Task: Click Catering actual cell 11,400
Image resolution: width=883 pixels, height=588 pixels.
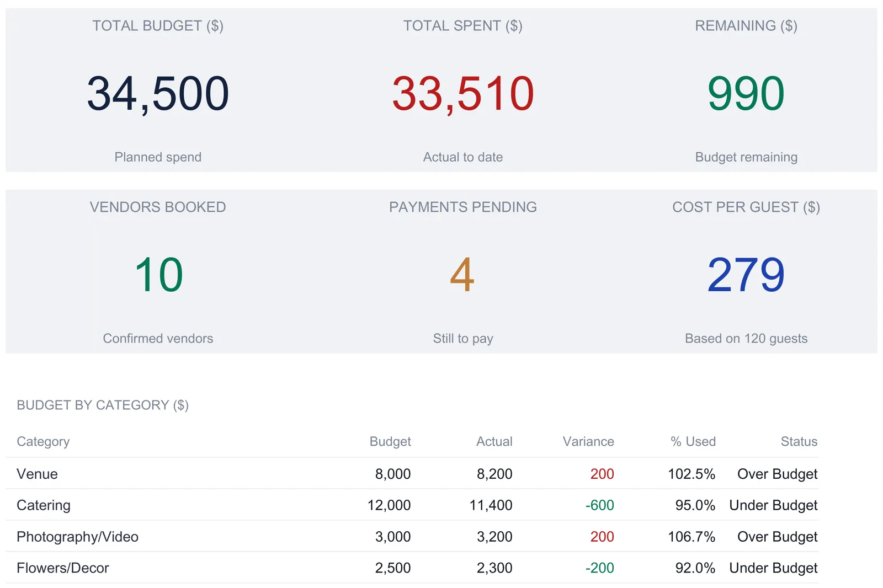Action: 491,505
